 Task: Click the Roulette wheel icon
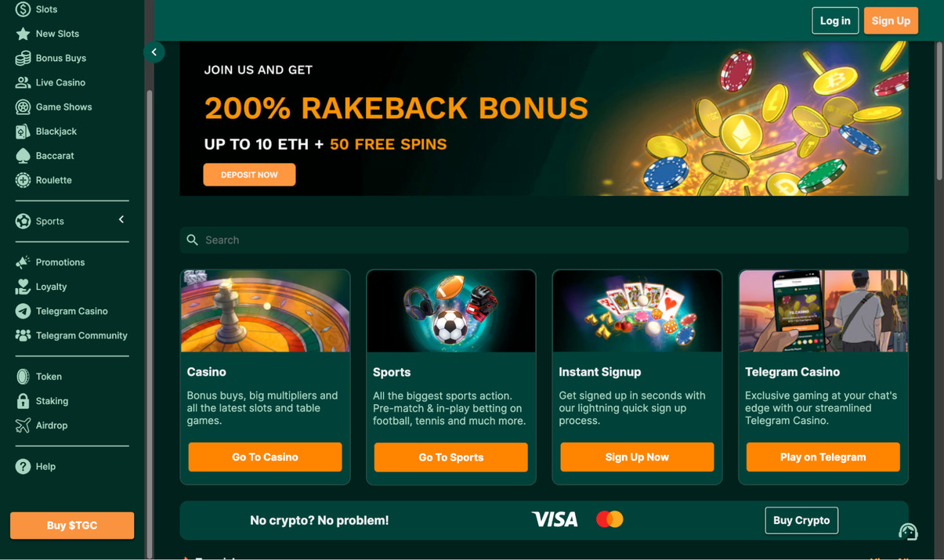[23, 180]
